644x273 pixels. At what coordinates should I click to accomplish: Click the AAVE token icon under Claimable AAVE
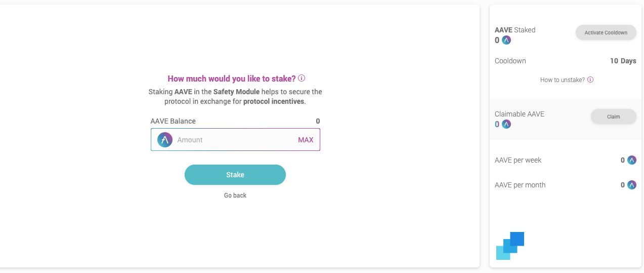(x=506, y=124)
